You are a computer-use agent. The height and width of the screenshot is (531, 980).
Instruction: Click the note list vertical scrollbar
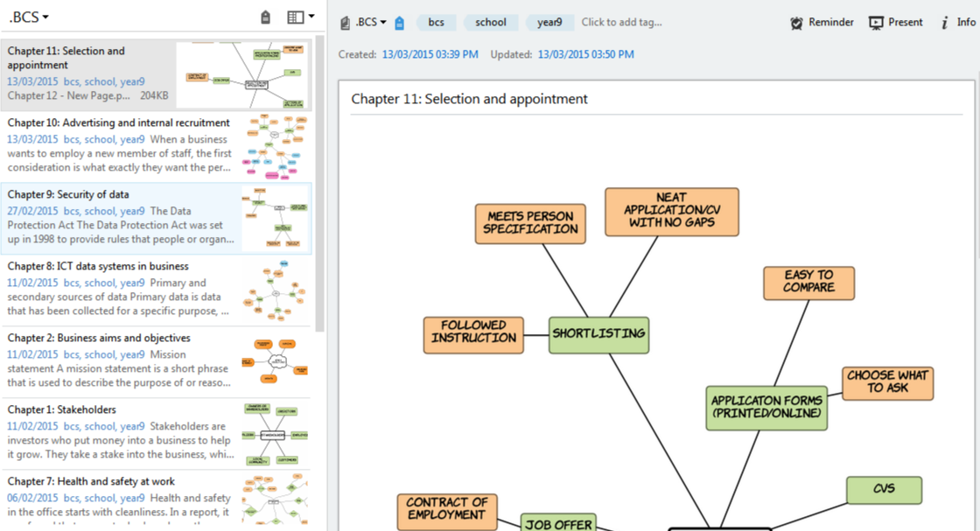coord(320,183)
